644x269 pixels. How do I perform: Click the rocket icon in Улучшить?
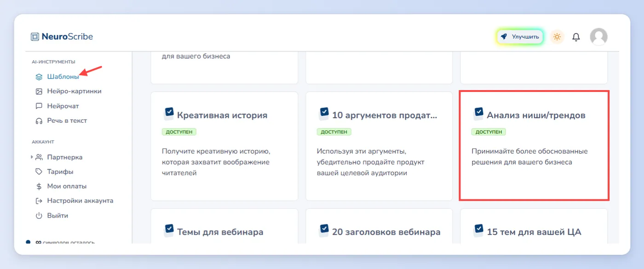pyautogui.click(x=504, y=37)
